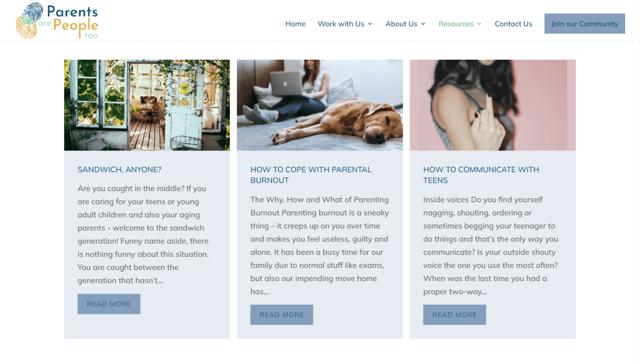
Task: Select the About Us menu label
Action: point(401,24)
